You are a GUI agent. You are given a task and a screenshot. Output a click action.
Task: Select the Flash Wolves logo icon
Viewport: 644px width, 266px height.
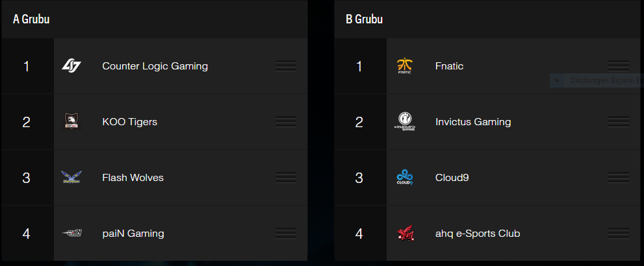71,178
